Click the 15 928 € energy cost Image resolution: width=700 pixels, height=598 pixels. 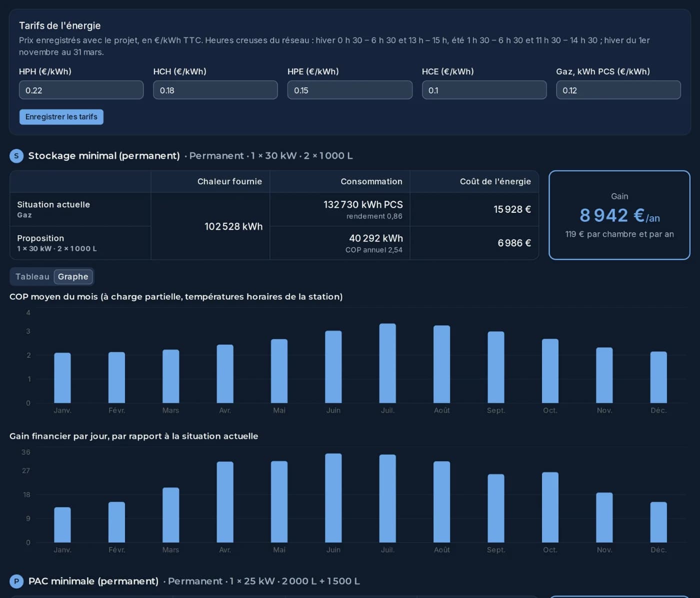pyautogui.click(x=512, y=209)
